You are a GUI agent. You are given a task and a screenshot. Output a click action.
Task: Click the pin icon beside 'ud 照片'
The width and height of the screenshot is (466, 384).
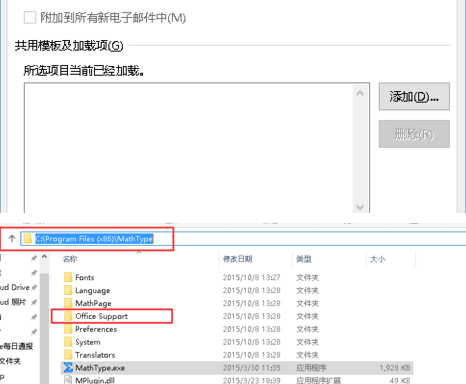pyautogui.click(x=34, y=302)
